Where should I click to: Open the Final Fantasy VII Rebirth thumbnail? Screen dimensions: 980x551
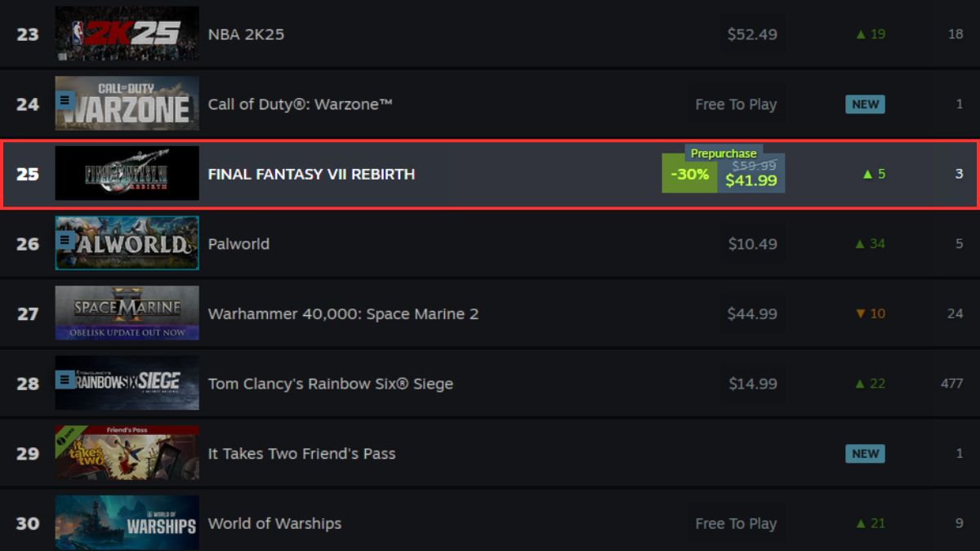[x=127, y=173]
